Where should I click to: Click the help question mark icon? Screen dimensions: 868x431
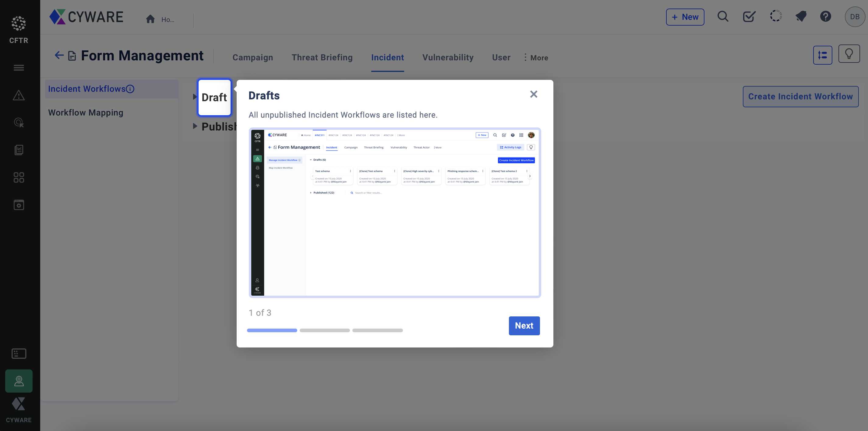[826, 17]
